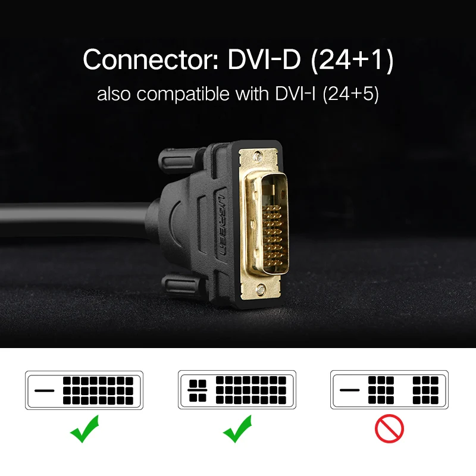This screenshot has width=476, height=476.
Task: Click the DVI-I 24+5 port diagram
Action: tap(237, 390)
